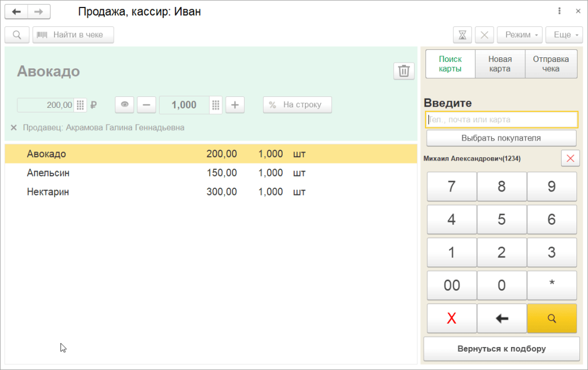Expand the Еще dropdown menu

[564, 35]
